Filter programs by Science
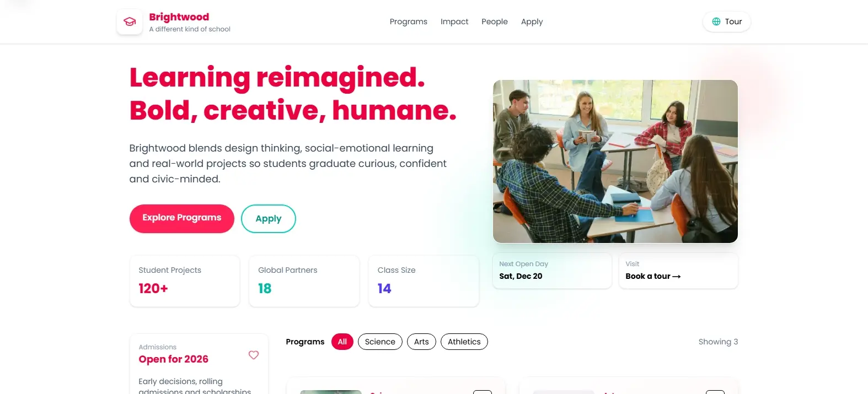The height and width of the screenshot is (394, 868). point(380,342)
